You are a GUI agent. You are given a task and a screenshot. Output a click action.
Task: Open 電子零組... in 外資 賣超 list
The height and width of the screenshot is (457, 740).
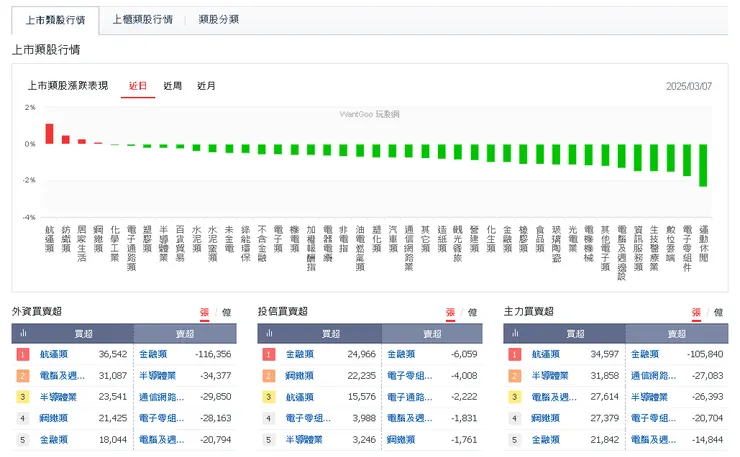pyautogui.click(x=162, y=418)
